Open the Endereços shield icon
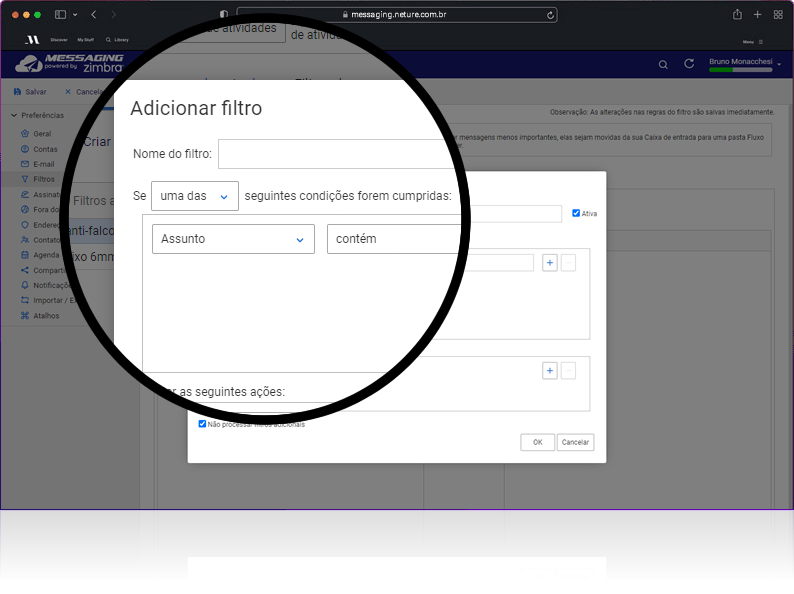 25,224
